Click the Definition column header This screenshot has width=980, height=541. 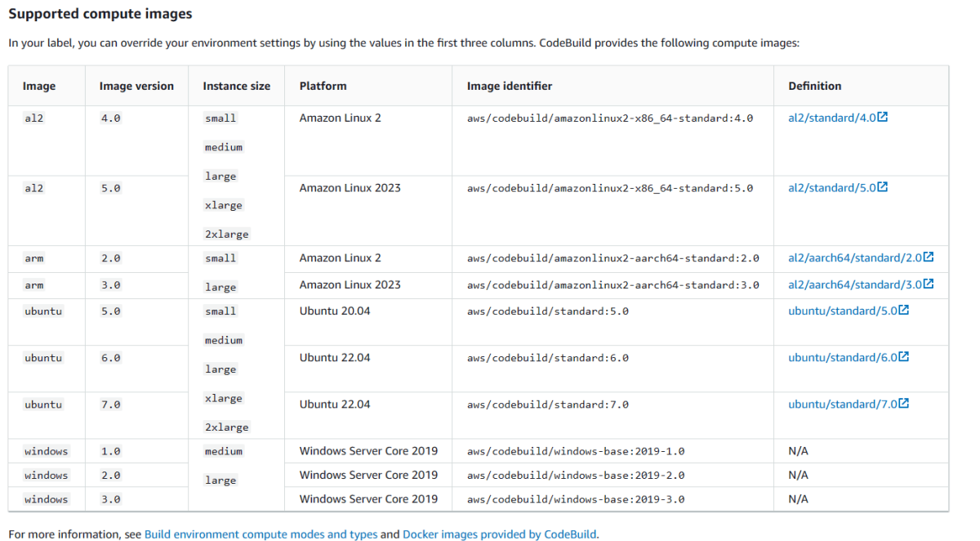coord(815,86)
